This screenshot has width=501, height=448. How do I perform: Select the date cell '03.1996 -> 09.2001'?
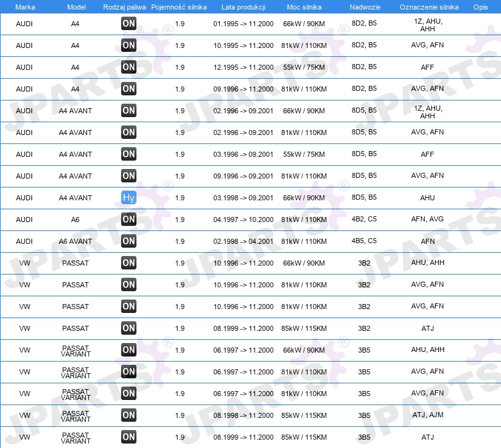[x=243, y=154]
